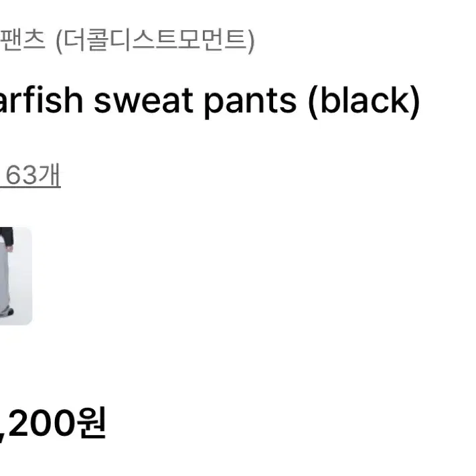Screen dimensions: 476x476
Task: Open the 팬츠 category breadcrumb link
Action: pos(23,39)
